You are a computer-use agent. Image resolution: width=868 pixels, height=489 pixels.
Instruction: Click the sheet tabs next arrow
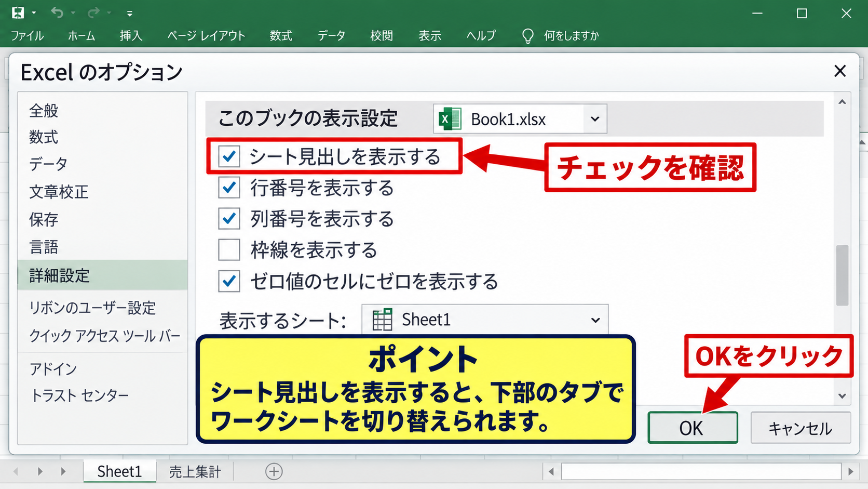click(x=40, y=471)
